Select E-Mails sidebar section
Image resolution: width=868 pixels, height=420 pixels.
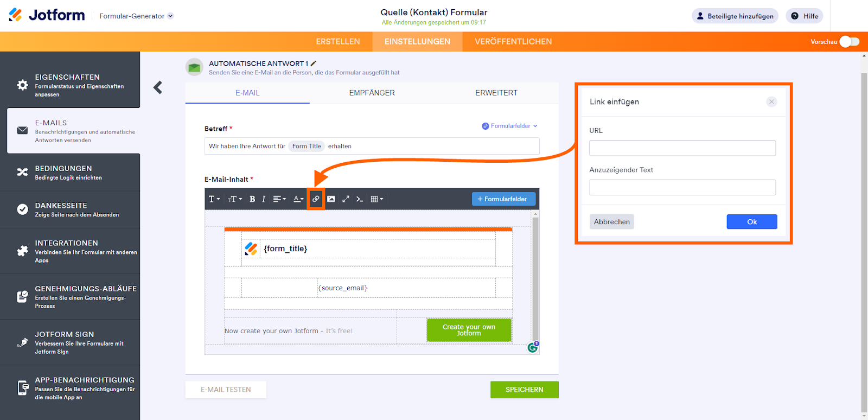73,131
